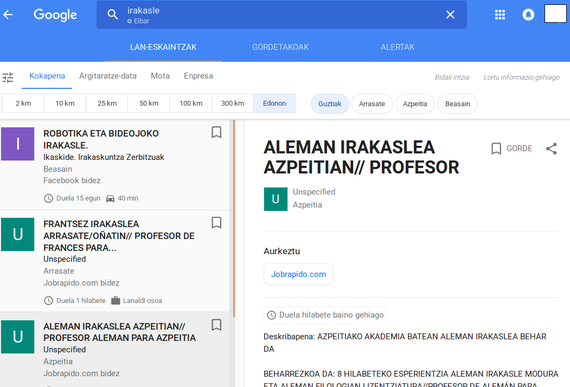Clear the search with the X icon

click(450, 15)
